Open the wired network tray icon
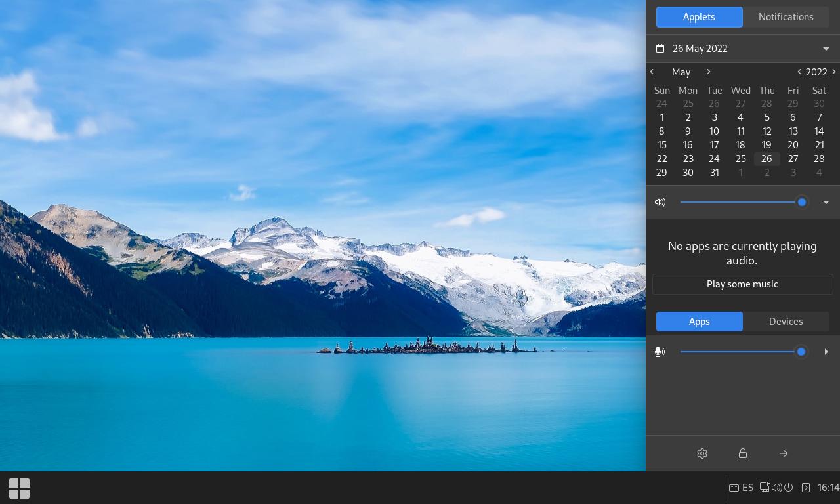 [x=765, y=488]
